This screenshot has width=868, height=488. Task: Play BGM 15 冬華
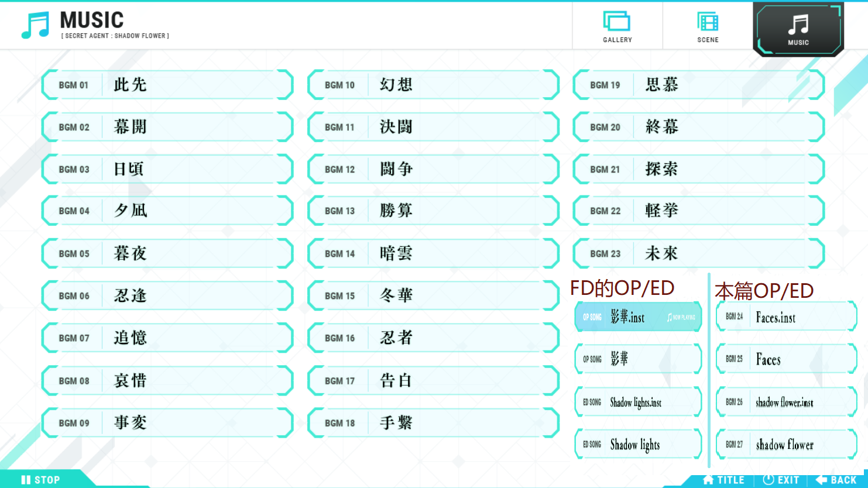[433, 295]
